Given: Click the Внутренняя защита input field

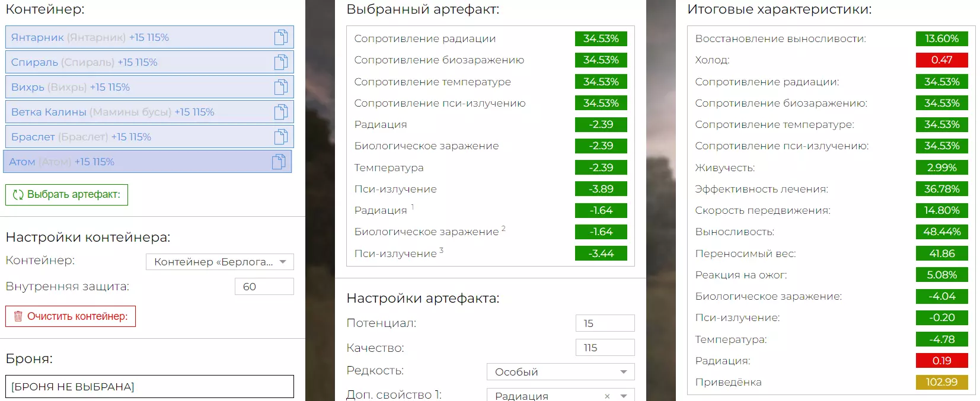Looking at the screenshot, I should 264,287.
